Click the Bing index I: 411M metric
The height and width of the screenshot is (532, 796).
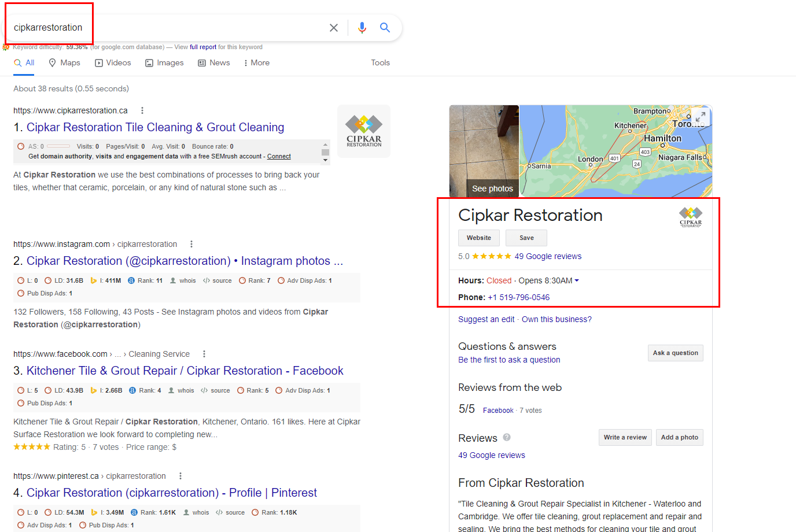pos(106,281)
